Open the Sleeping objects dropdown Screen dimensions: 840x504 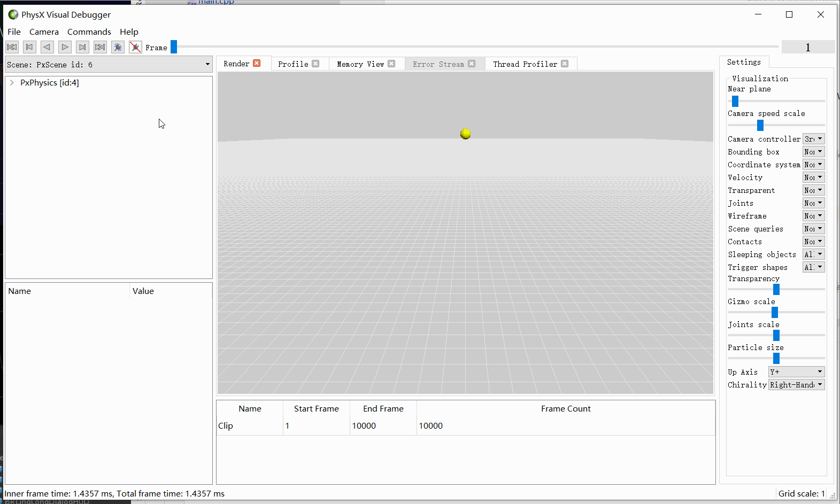[x=813, y=254]
